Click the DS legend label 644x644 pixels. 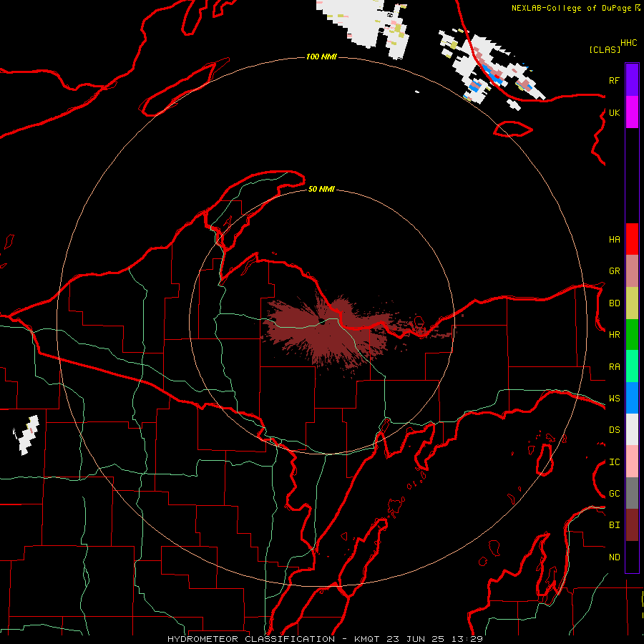(x=614, y=430)
